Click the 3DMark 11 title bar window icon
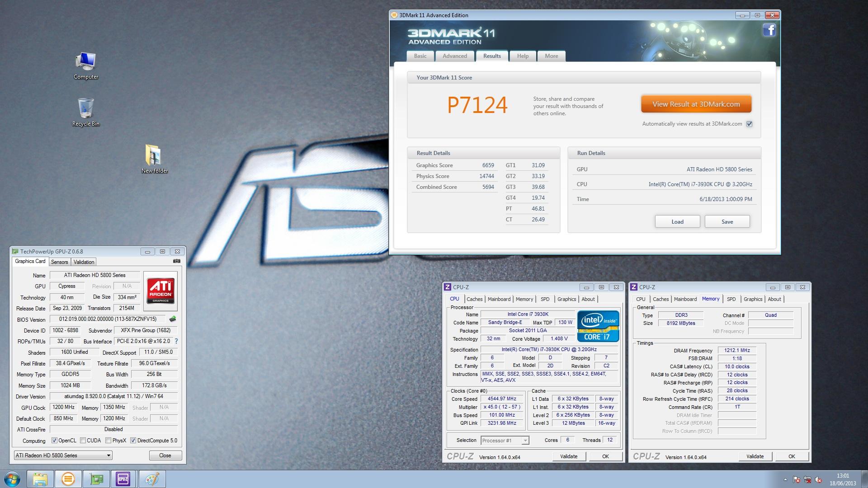The height and width of the screenshot is (488, 868). click(394, 15)
